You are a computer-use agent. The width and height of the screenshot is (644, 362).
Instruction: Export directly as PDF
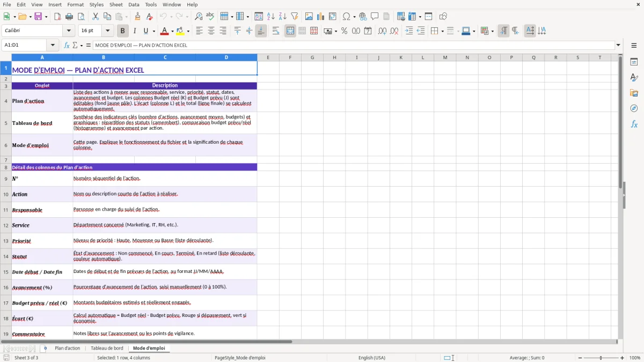tap(57, 17)
